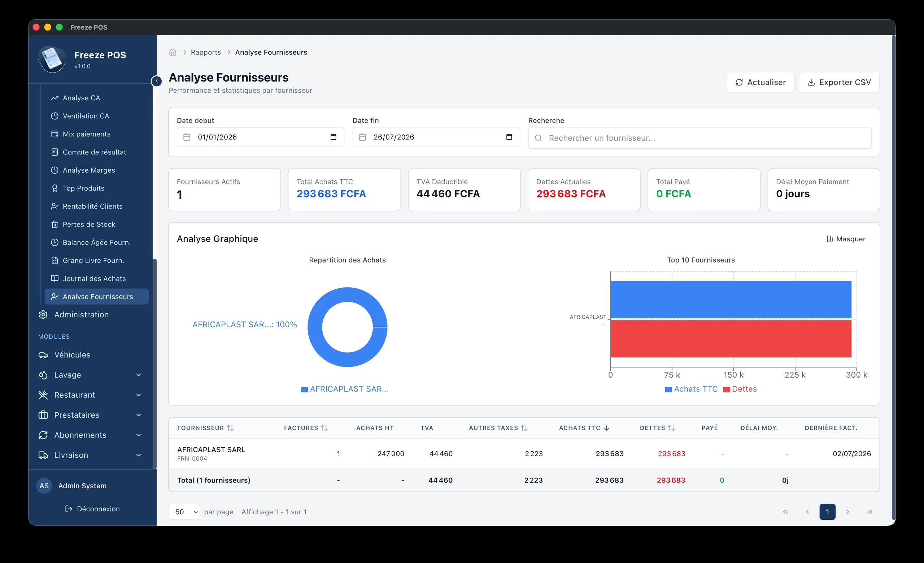
Task: Sort table by Fournisseur column arrows
Action: point(230,428)
